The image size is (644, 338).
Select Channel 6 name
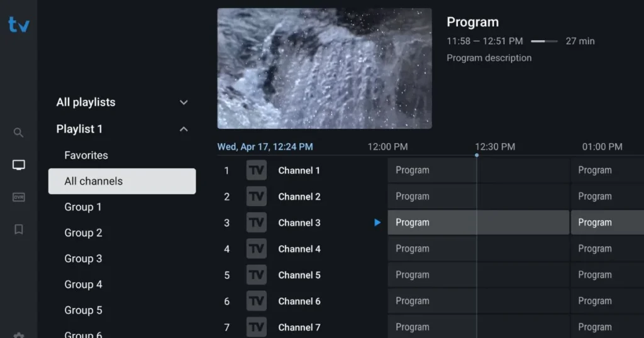click(x=299, y=302)
